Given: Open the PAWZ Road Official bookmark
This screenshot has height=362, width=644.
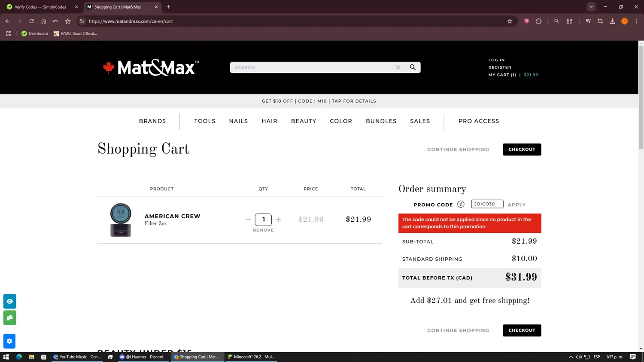Looking at the screenshot, I should tap(76, 33).
